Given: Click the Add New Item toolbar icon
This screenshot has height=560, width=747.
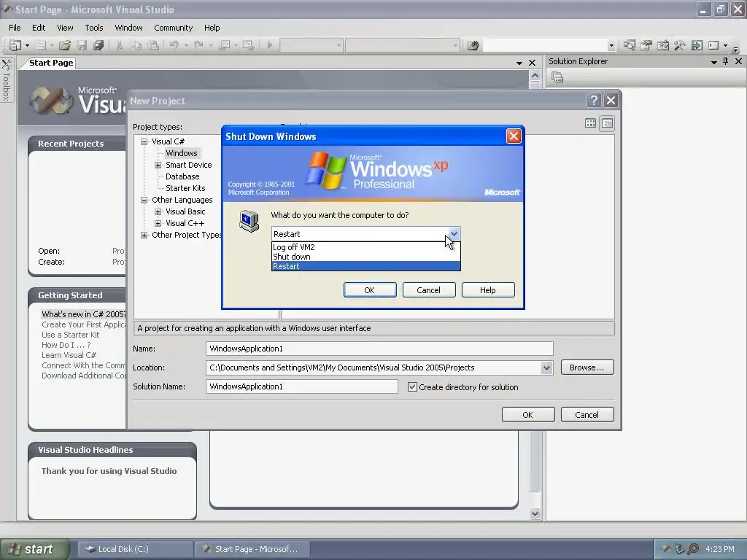Looking at the screenshot, I should coord(41,45).
